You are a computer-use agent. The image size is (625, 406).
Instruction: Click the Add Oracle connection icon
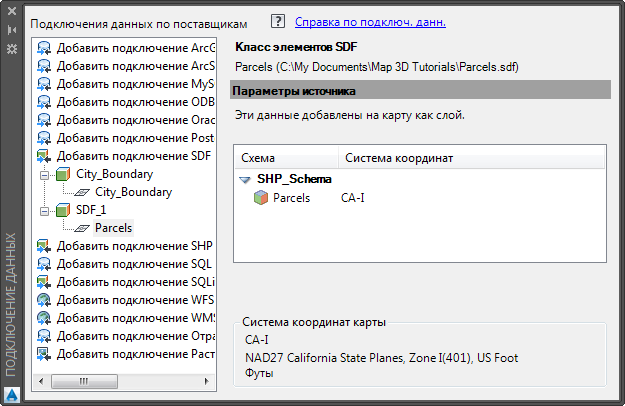(44, 119)
